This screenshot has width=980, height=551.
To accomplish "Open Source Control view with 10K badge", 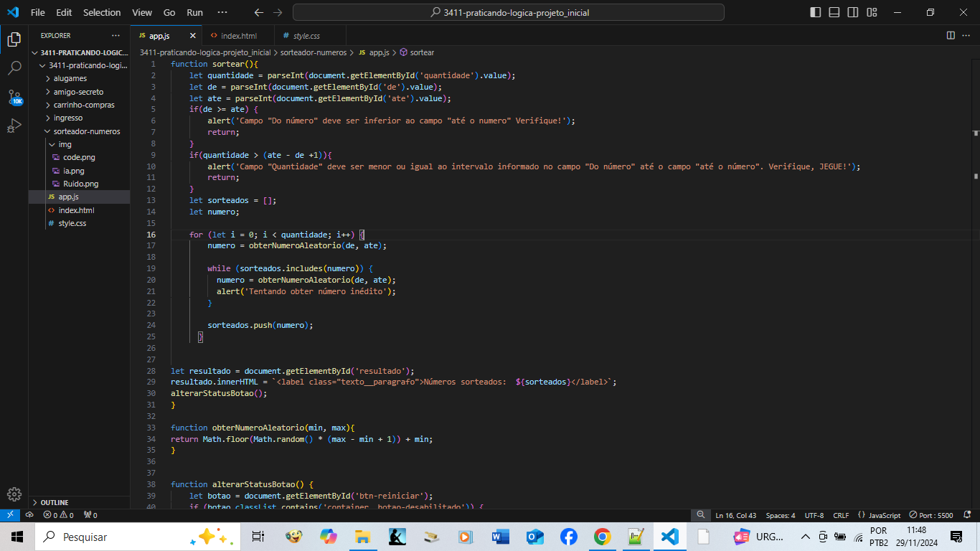I will pyautogui.click(x=14, y=98).
